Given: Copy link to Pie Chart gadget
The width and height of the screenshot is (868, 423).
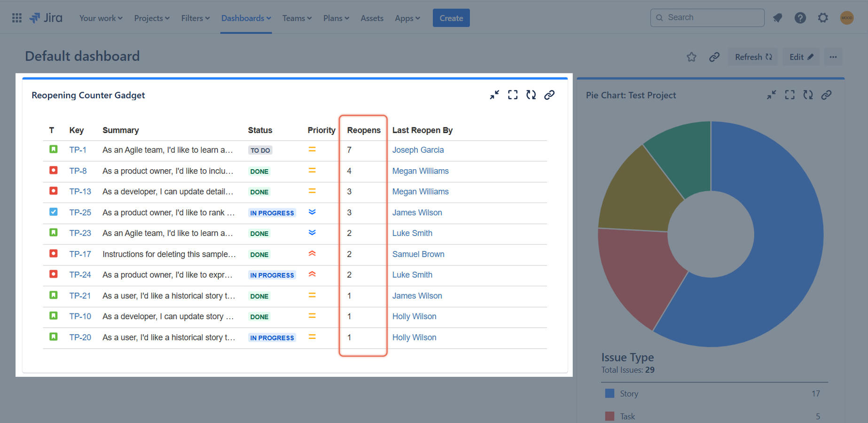Looking at the screenshot, I should tap(827, 95).
